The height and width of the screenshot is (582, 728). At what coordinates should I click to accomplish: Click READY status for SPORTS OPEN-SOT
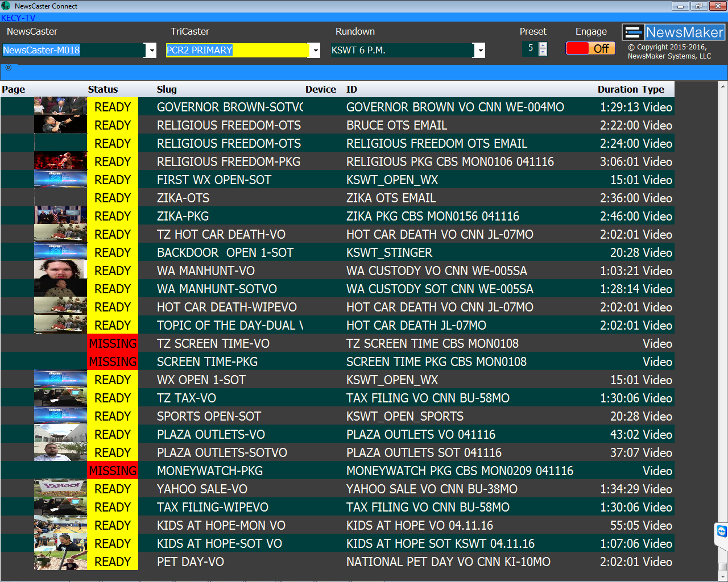(113, 416)
